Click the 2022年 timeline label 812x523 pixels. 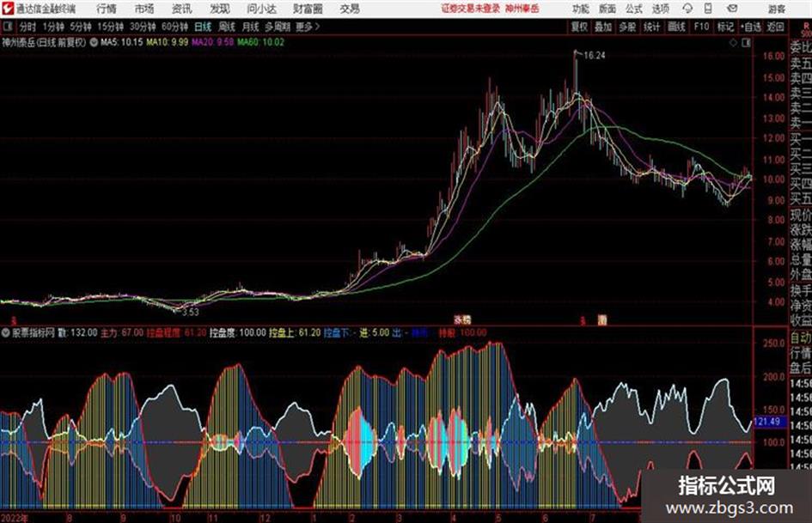pyautogui.click(x=14, y=517)
